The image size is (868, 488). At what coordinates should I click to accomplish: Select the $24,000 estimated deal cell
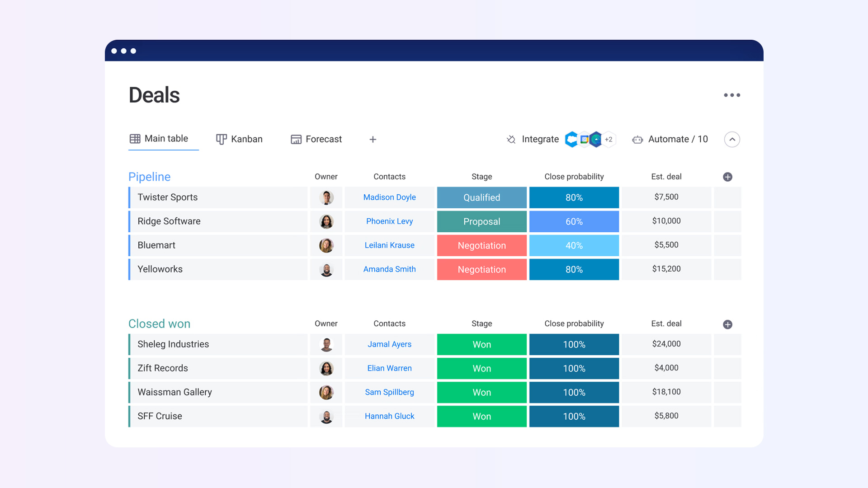[x=666, y=344]
